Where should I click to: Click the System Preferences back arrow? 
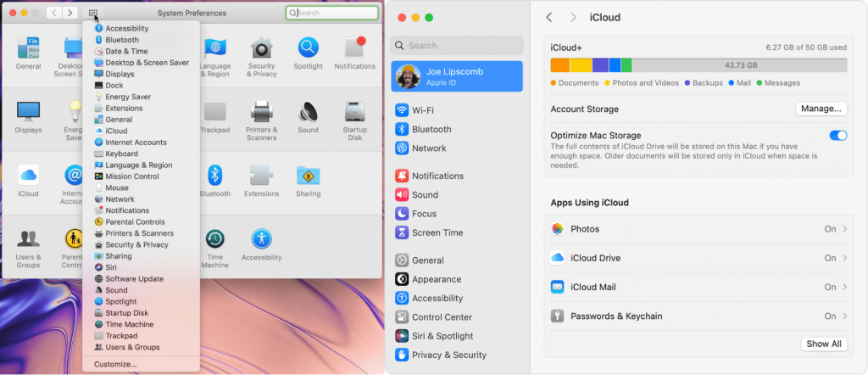pos(54,13)
